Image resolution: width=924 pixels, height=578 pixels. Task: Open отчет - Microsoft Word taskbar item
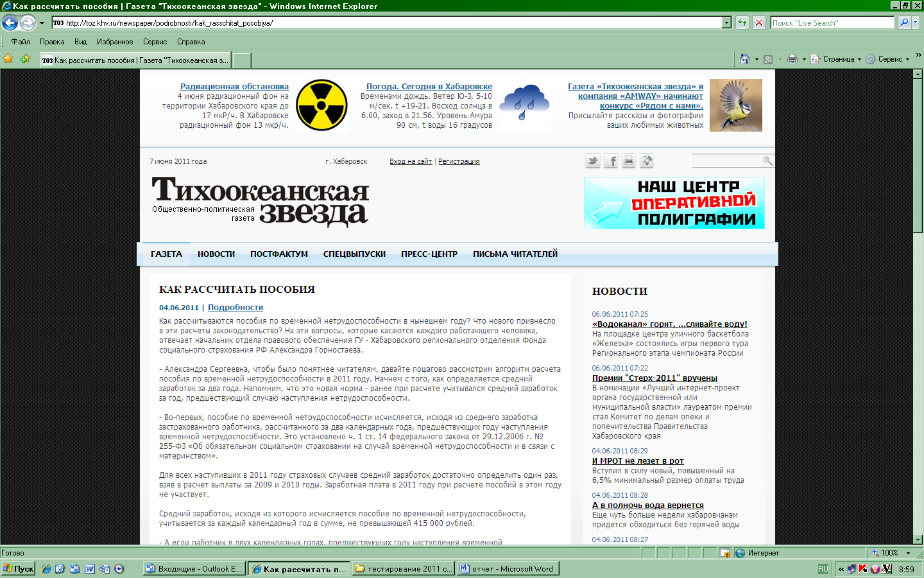[508, 569]
